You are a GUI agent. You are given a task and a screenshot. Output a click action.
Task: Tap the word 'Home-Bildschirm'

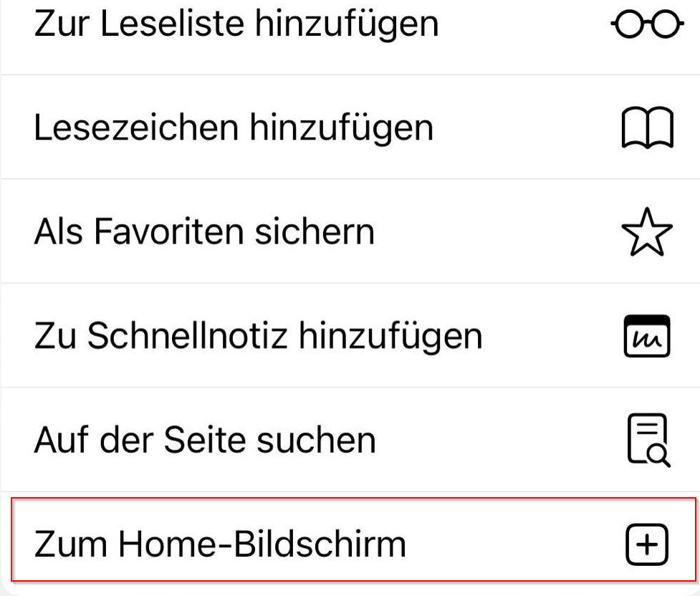pos(262,544)
